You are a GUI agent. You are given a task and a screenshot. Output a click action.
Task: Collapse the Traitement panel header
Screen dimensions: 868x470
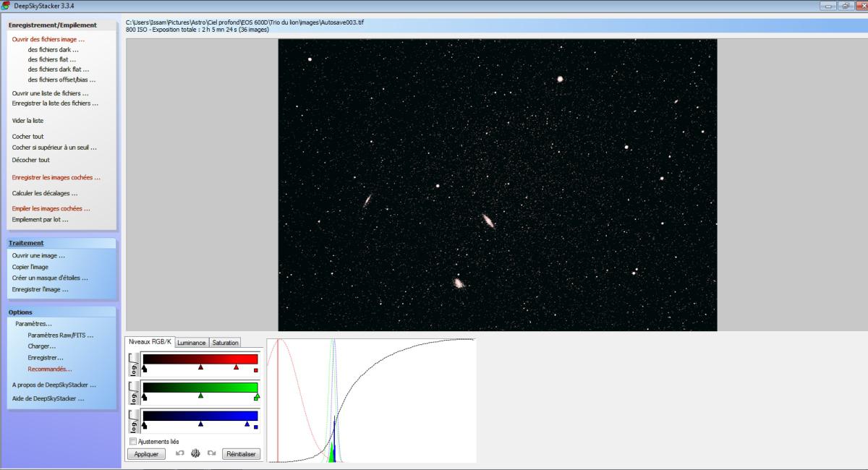point(61,243)
